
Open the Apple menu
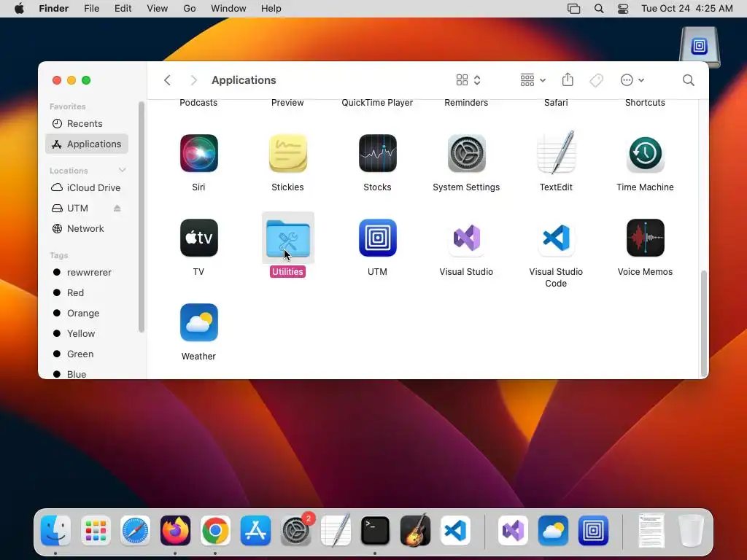(19, 9)
